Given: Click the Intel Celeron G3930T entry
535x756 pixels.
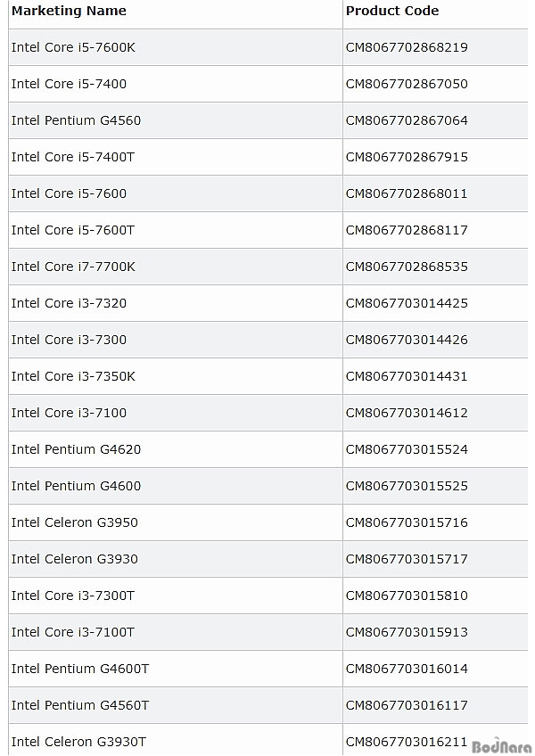Looking at the screenshot, I should pos(78,742).
